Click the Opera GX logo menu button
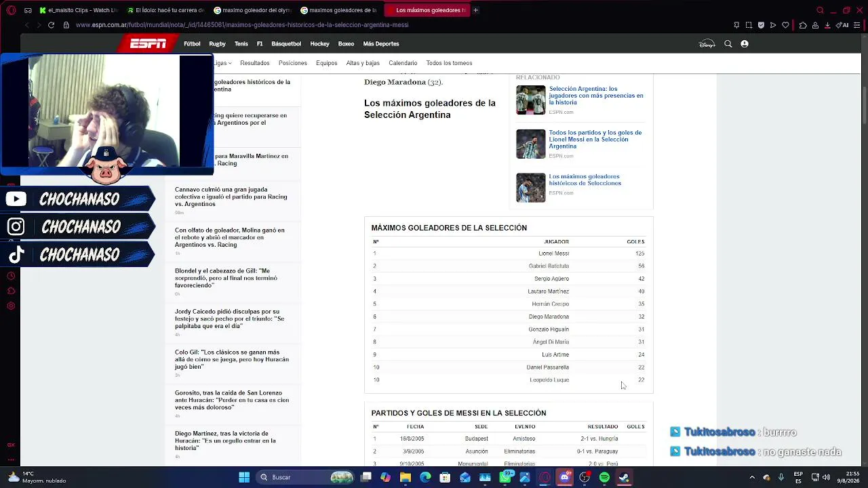 coord(11,10)
